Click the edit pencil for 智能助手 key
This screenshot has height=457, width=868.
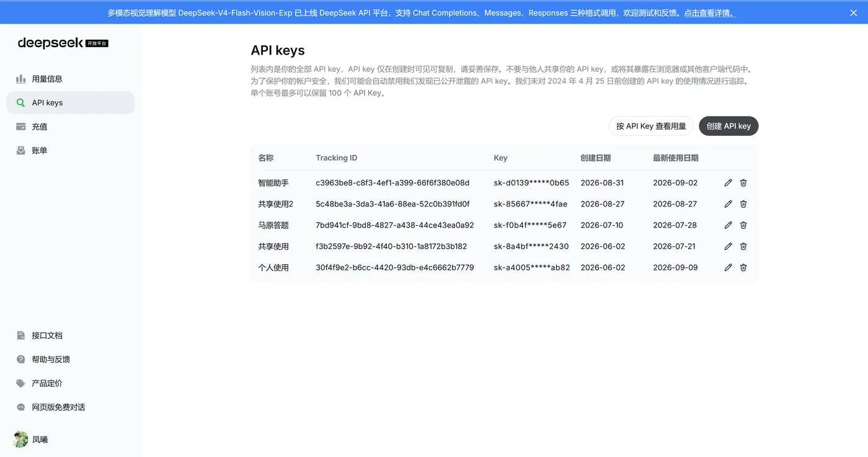(728, 183)
